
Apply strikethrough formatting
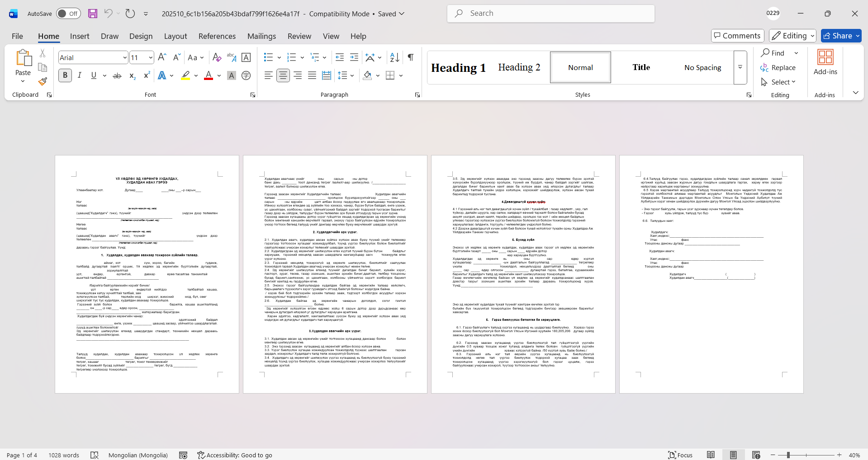(x=117, y=75)
